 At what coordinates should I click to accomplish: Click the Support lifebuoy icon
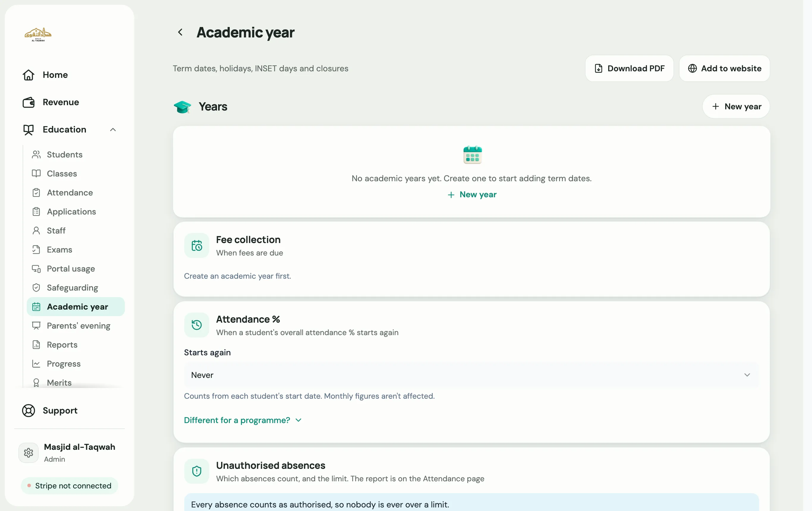click(x=29, y=411)
